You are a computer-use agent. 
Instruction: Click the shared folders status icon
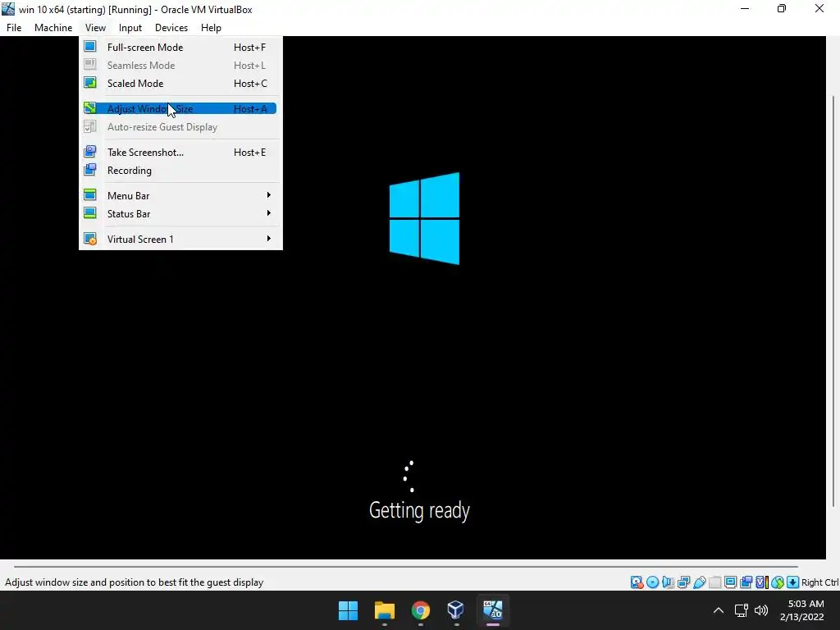tap(714, 582)
